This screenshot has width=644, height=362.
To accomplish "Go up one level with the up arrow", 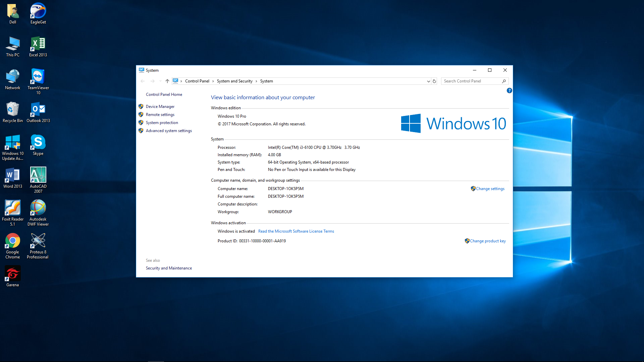I will [x=167, y=81].
